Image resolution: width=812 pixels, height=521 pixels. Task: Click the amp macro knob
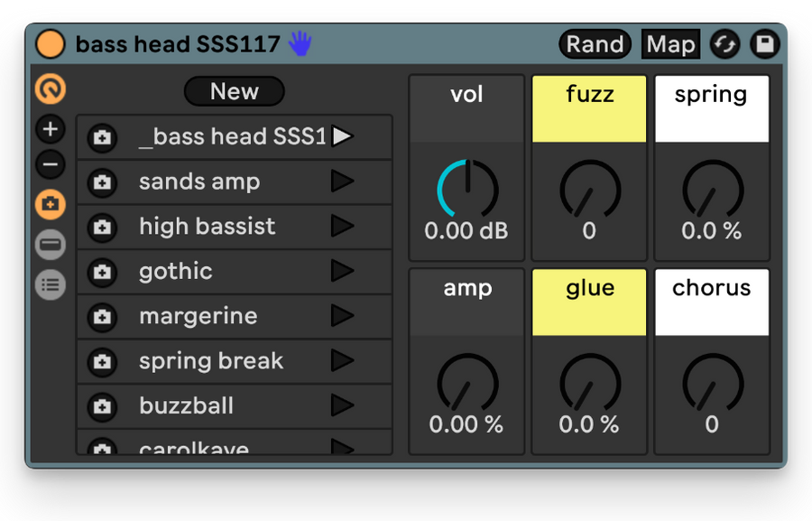(x=467, y=383)
